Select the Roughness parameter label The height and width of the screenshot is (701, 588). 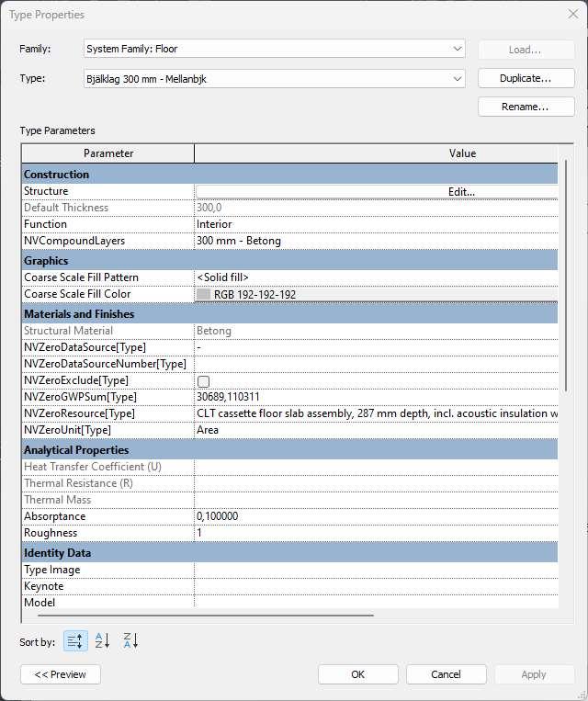click(51, 533)
